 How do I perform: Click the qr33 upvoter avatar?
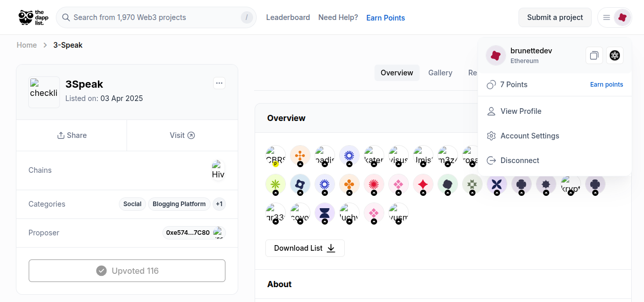point(276,213)
